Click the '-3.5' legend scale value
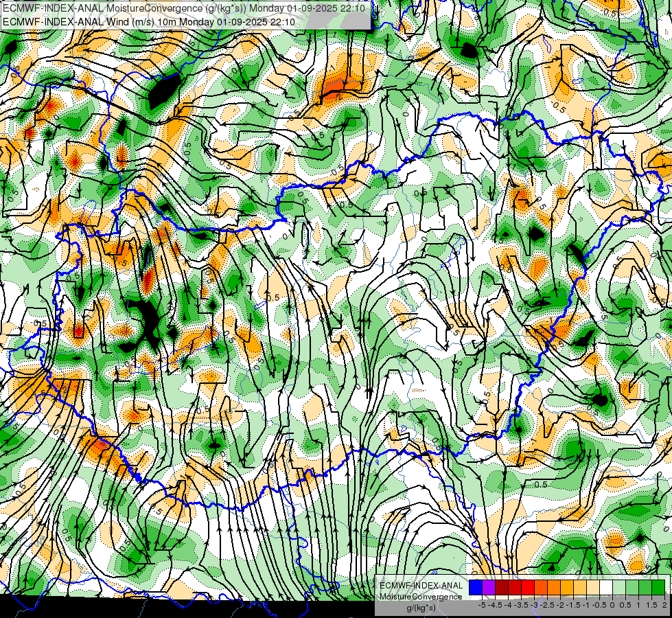Viewport: 672px width, 618px height. (x=521, y=605)
